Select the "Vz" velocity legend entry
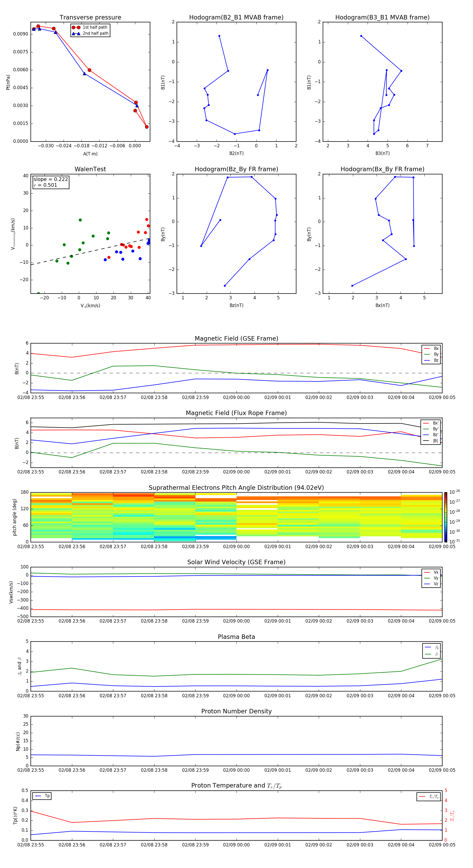Image resolution: width=473 pixels, height=868 pixels. (431, 584)
